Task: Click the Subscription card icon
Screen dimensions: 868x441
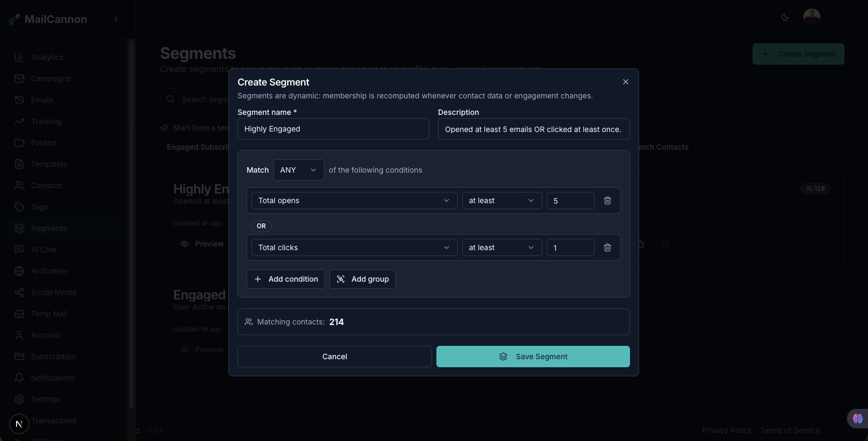Action: click(19, 357)
